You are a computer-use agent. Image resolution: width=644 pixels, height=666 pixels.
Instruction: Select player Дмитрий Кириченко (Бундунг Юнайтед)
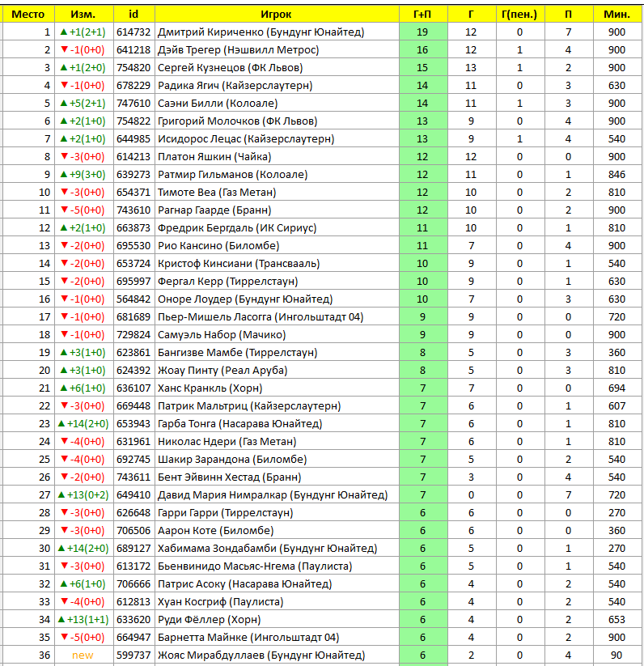(x=261, y=32)
